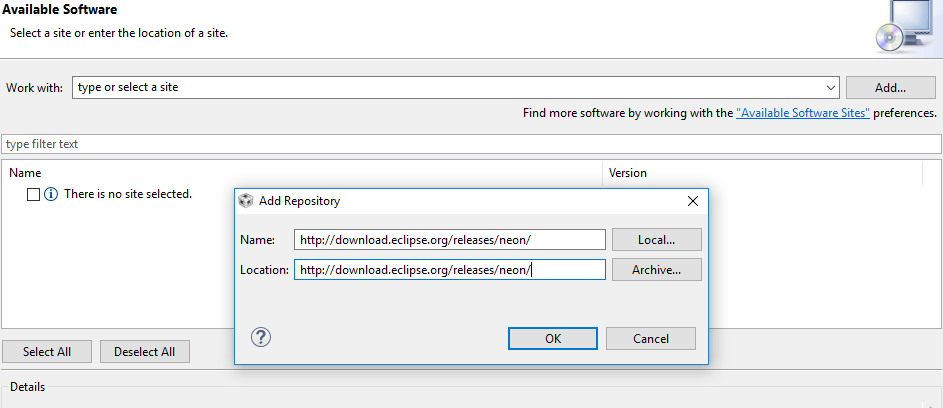The height and width of the screenshot is (408, 943).
Task: Close the Add Repository dialog
Action: click(x=693, y=201)
